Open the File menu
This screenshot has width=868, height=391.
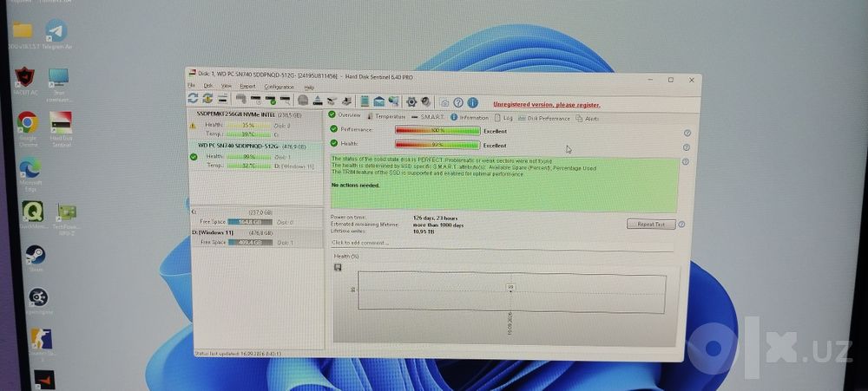191,86
